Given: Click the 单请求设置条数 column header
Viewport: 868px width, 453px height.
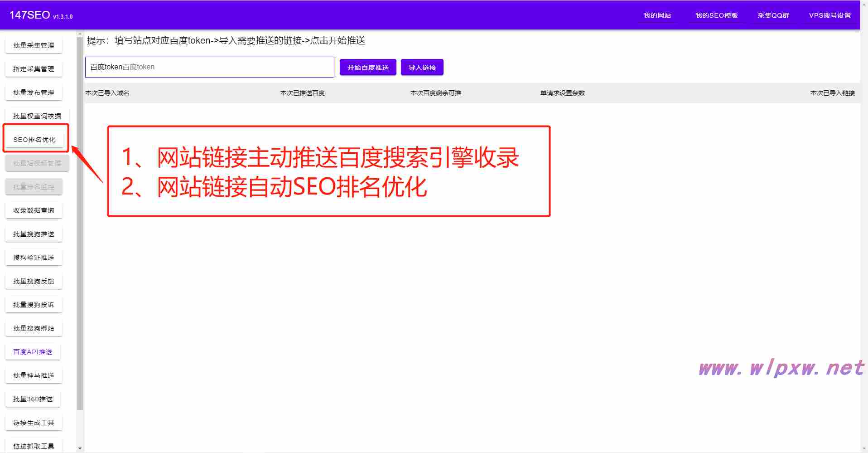Looking at the screenshot, I should (x=563, y=93).
